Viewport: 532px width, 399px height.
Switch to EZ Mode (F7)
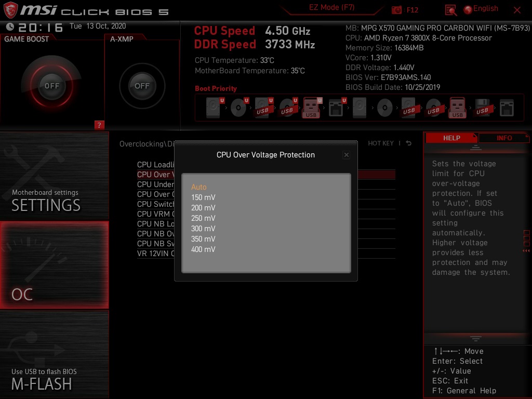point(331,7)
